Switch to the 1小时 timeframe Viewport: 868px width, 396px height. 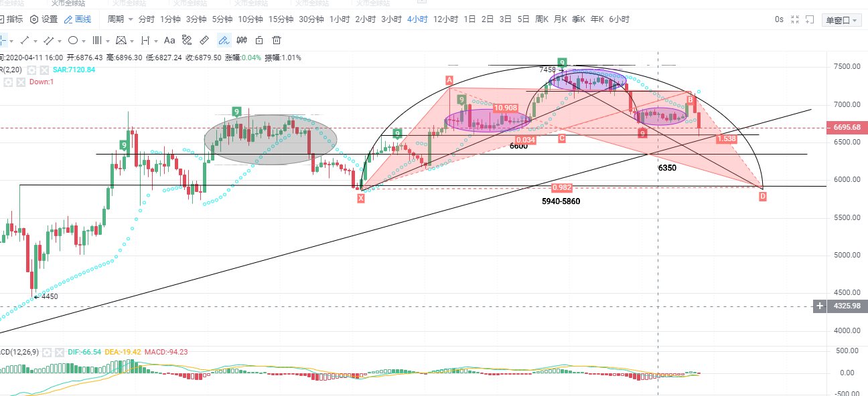(340, 19)
